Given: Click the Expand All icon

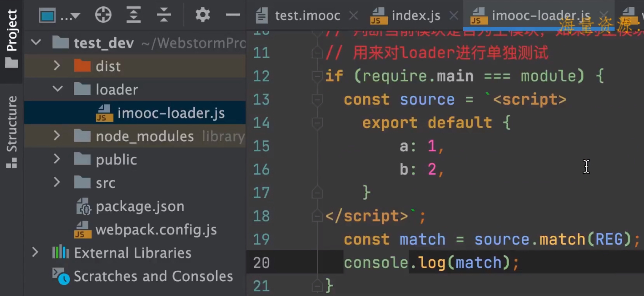Looking at the screenshot, I should [134, 16].
